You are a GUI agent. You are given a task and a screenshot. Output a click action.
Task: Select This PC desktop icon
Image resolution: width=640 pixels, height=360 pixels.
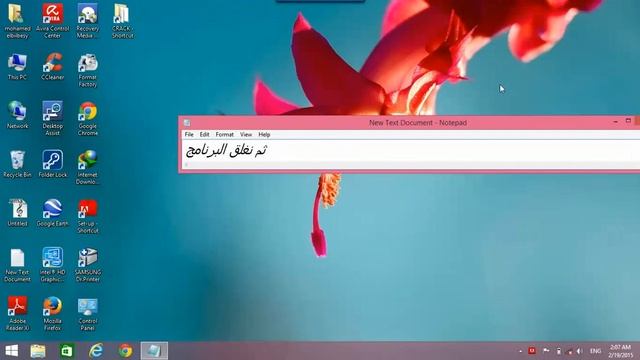[x=17, y=66]
